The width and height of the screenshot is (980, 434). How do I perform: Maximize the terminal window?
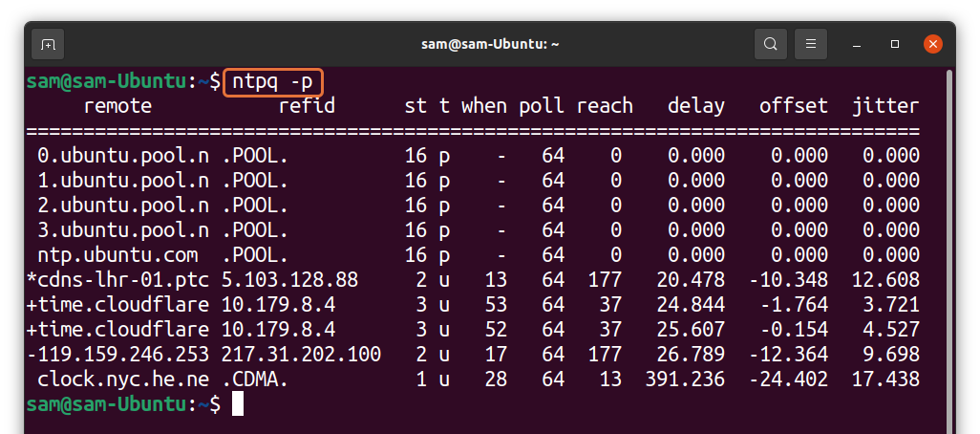(x=895, y=44)
